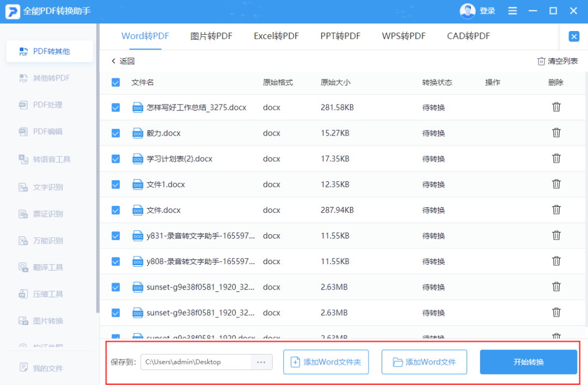Viewport: 588px width, 385px height.
Task: Open PDF转其他 in the sidebar
Action: click(50, 51)
